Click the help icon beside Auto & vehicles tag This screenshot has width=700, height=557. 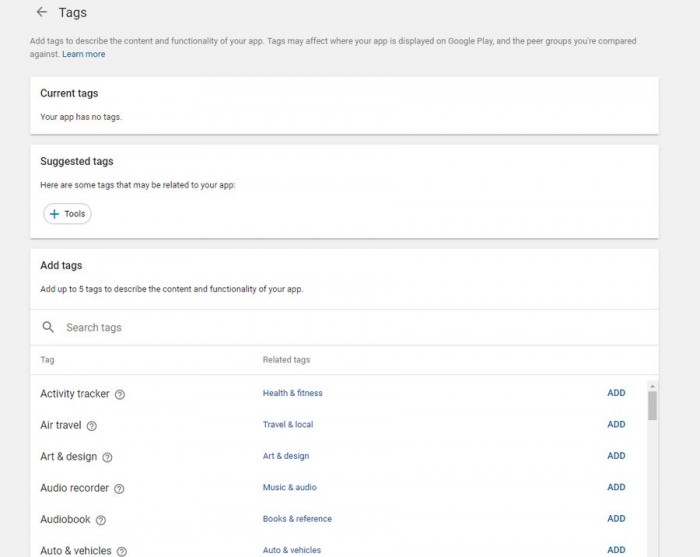[121, 551]
